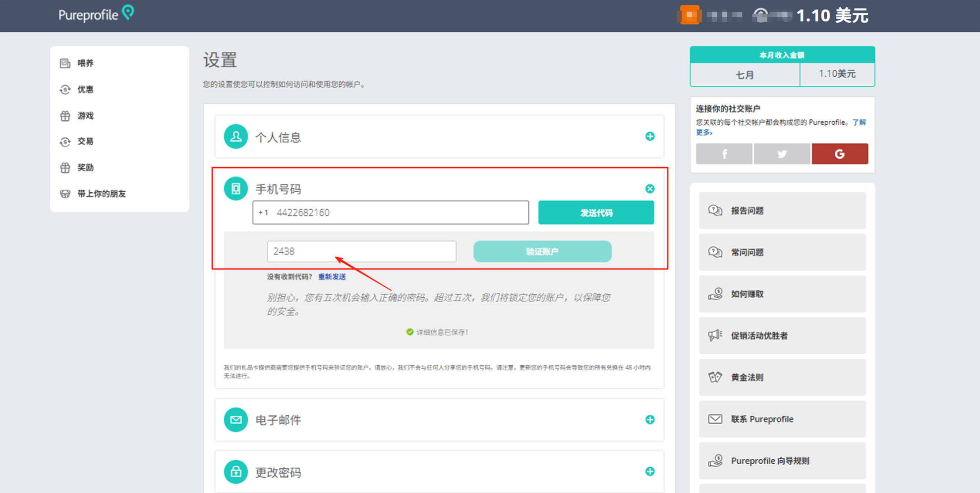980x493 pixels.
Task: Click the orange user avatar in header
Action: coord(689,15)
